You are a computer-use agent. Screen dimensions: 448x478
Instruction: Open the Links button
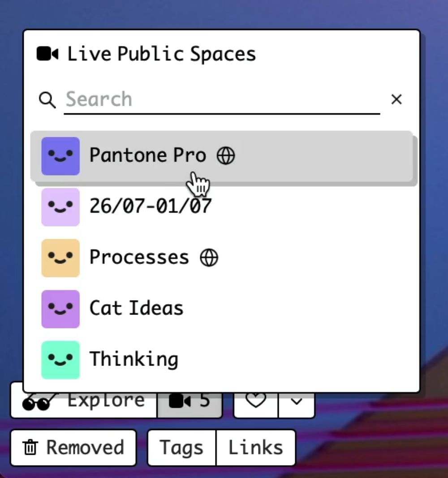[x=256, y=448]
